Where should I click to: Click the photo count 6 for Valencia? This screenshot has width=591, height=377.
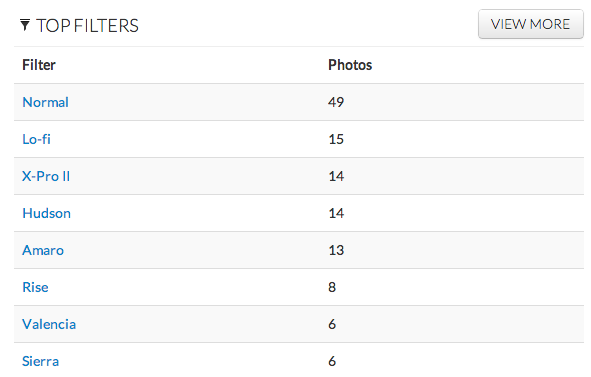332,324
